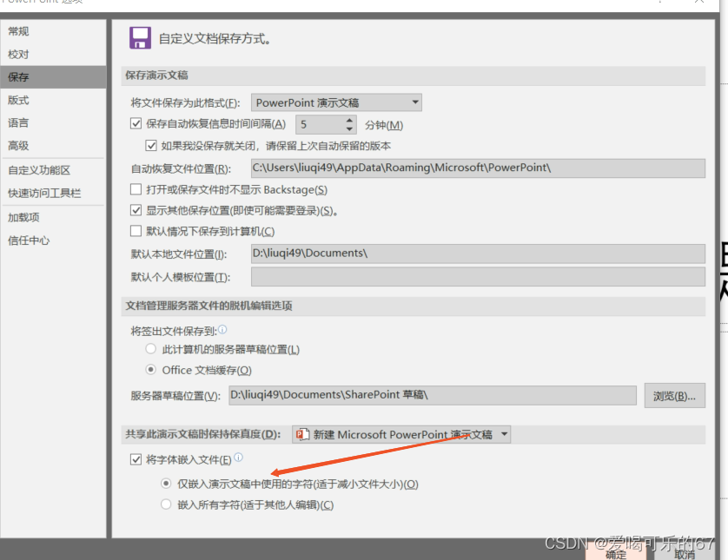Viewport: 728px width, 560px height.
Task: Click info icon next to 将签出文件保存到
Action: click(x=222, y=329)
